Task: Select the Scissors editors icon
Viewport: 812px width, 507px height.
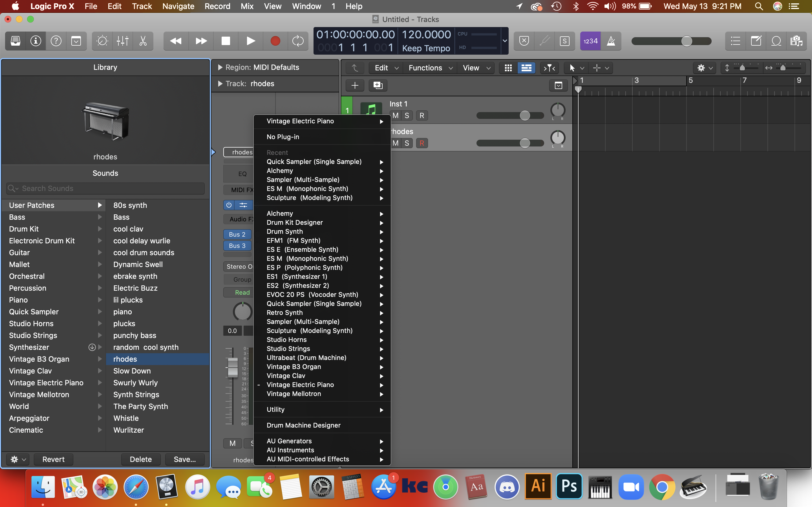Action: click(x=143, y=41)
